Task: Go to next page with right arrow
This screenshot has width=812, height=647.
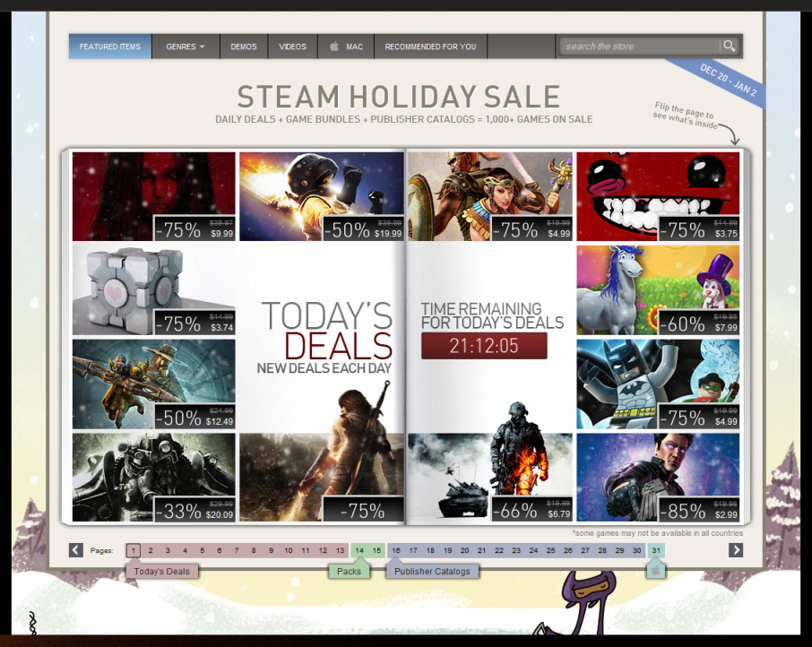Action: coord(735,549)
